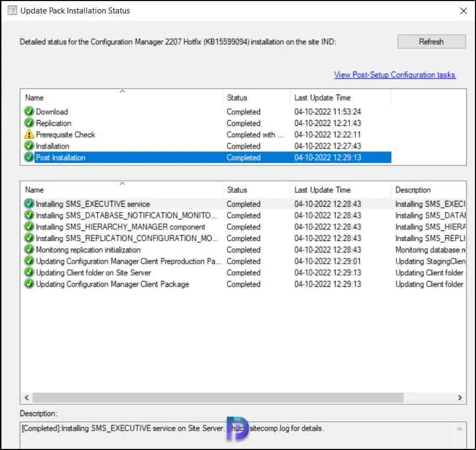Select 'Monitoring replication initialization' row
This screenshot has height=450, width=476.
point(244,249)
